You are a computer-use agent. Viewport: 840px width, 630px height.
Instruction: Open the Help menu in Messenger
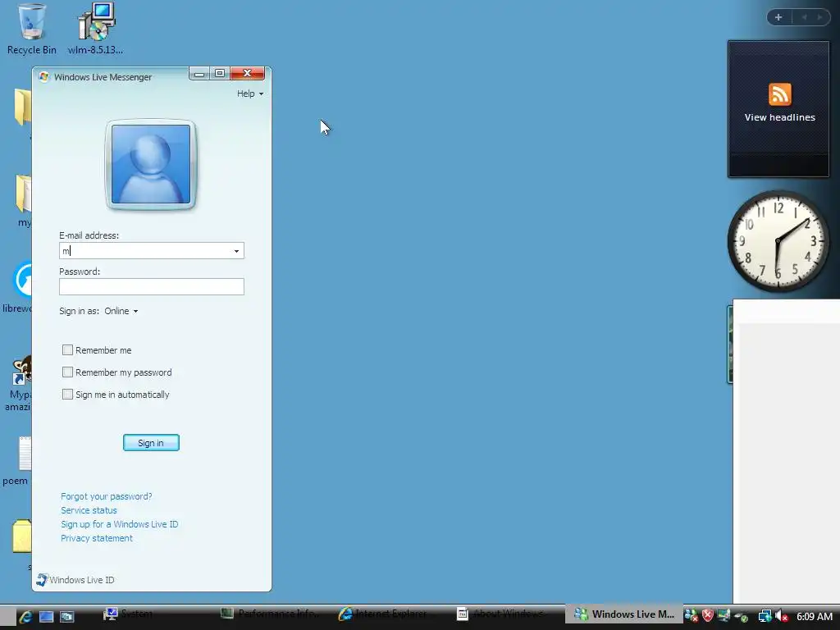pos(250,94)
